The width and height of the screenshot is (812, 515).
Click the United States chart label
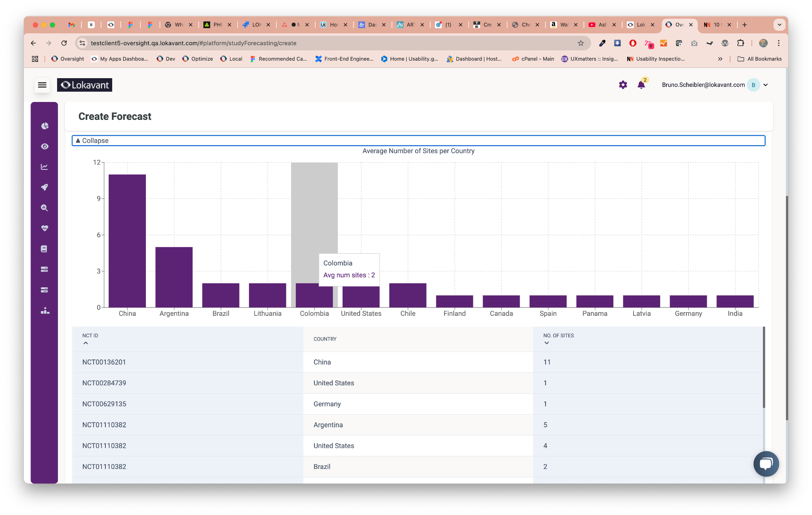[x=361, y=313]
